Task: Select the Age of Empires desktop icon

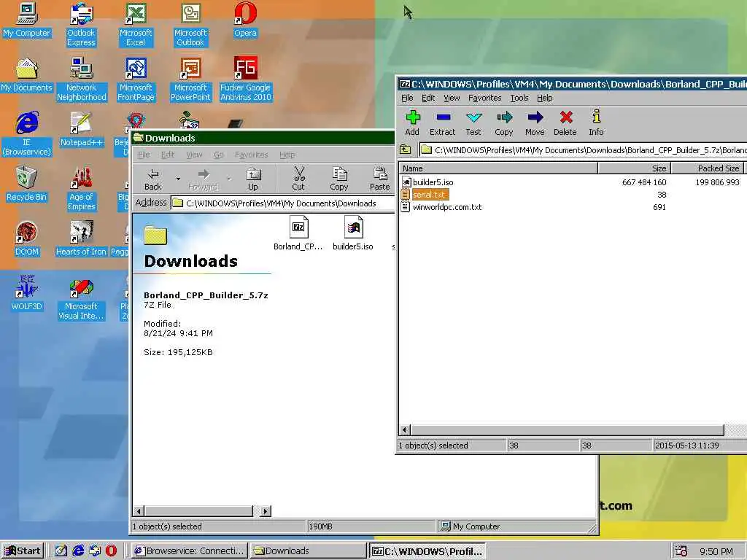Action: point(81,189)
